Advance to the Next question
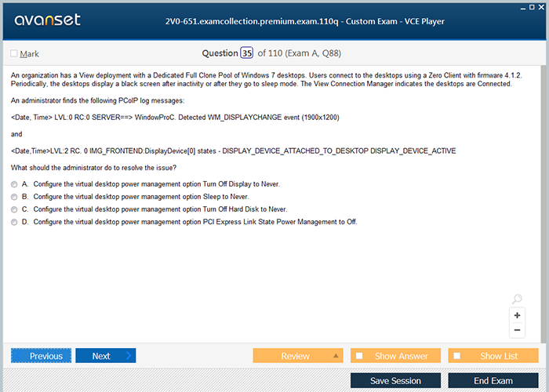Screen dimensions: 549x392 [x=105, y=356]
